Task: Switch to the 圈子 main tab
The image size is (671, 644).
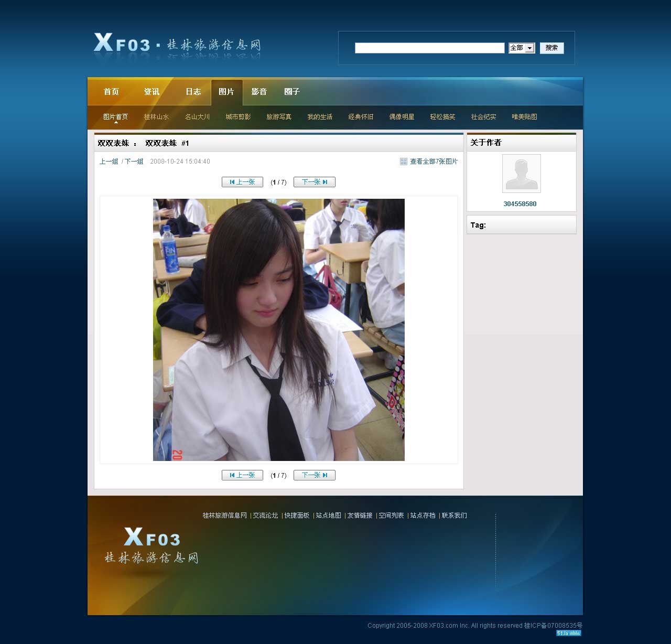Action: tap(292, 92)
